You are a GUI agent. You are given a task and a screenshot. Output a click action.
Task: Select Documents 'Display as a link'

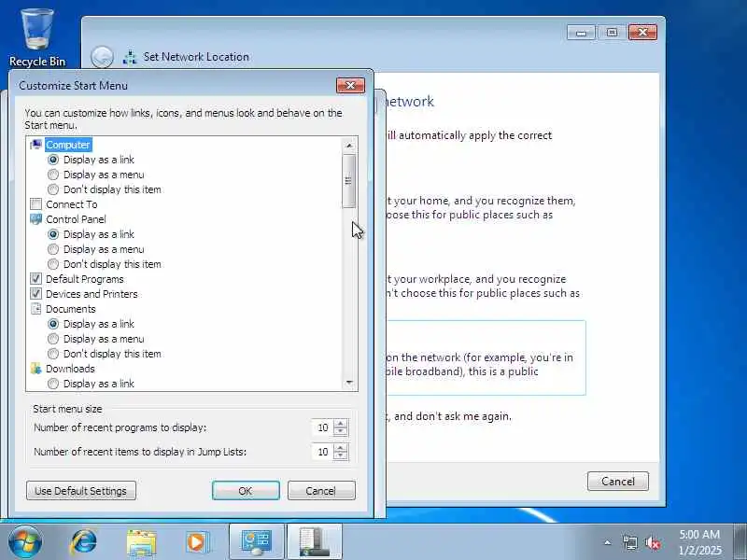(53, 324)
